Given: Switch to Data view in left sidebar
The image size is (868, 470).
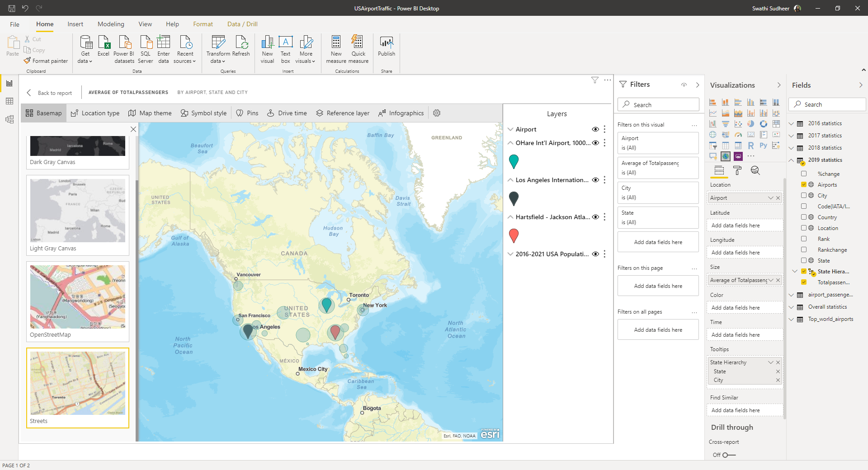Looking at the screenshot, I should (9, 101).
